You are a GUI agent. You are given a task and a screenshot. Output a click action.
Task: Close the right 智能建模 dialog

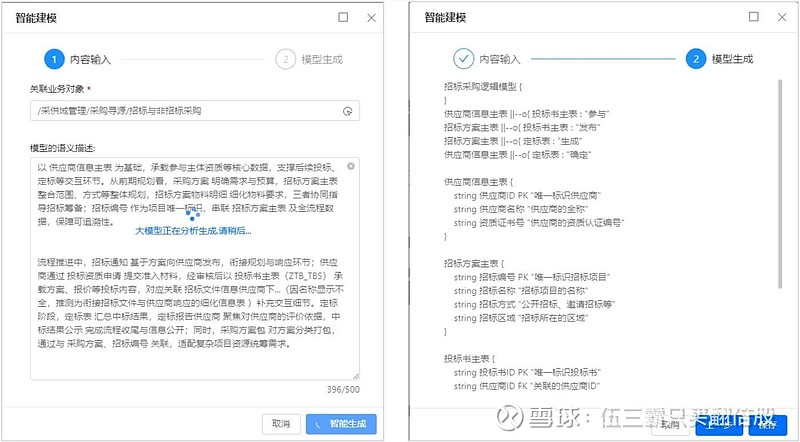coord(782,17)
